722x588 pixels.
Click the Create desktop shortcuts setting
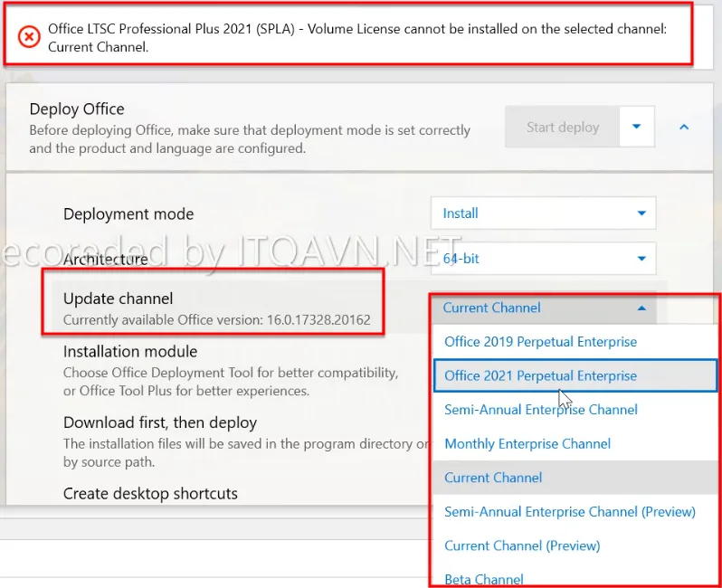pos(150,493)
